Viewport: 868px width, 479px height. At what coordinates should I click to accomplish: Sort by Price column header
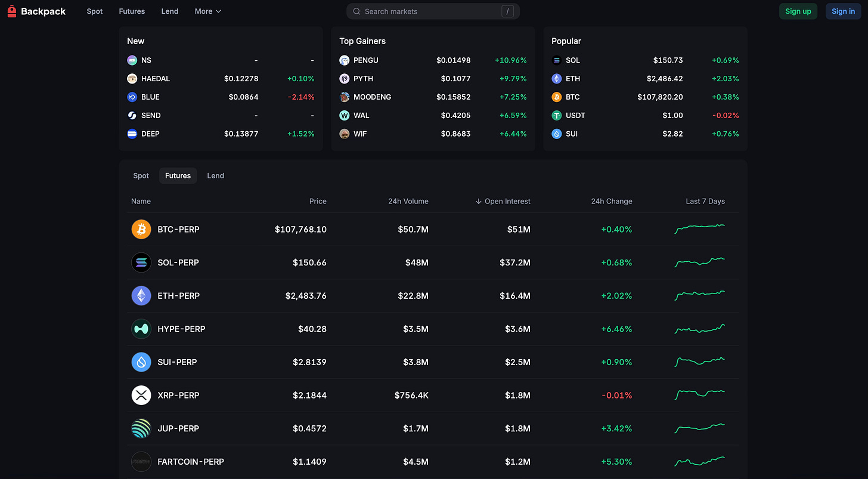pyautogui.click(x=318, y=202)
